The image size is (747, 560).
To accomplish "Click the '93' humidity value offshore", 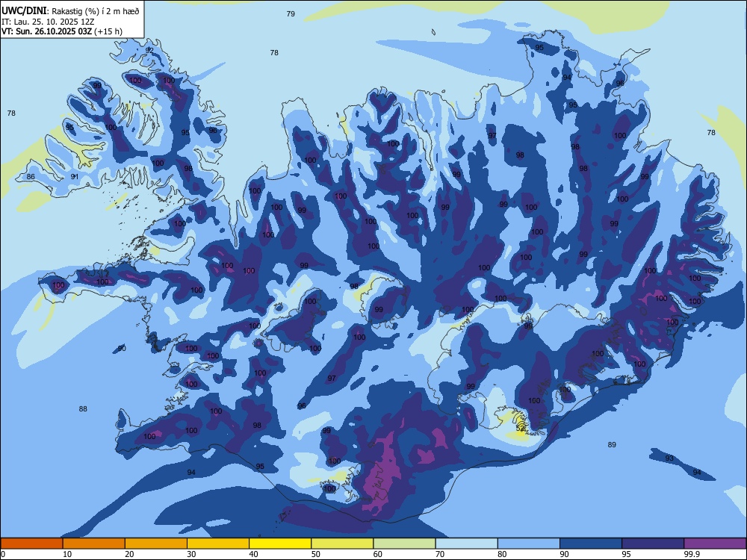I will coord(669,458).
